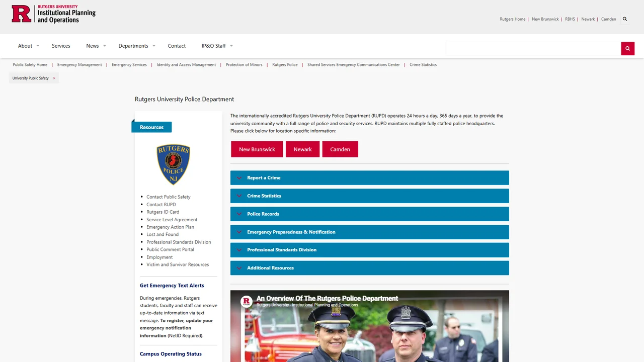Open Emergency Management in the subnav

(79, 65)
